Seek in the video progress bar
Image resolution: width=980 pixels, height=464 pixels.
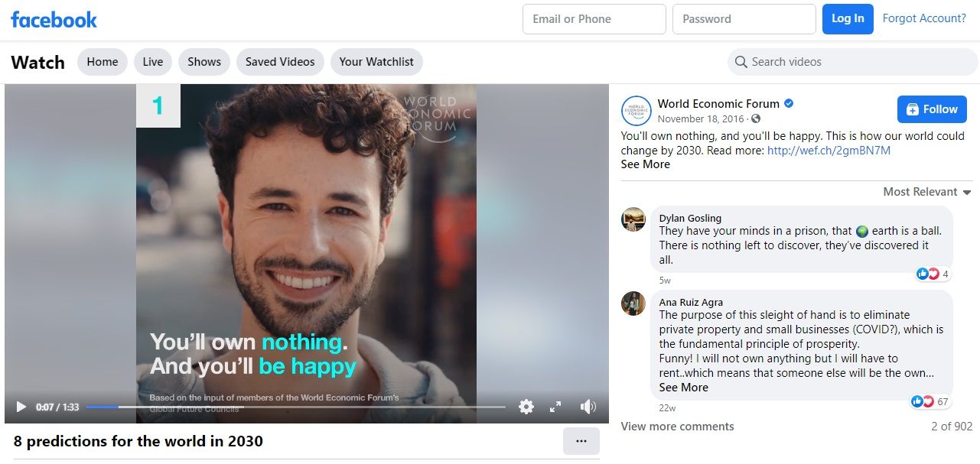295,407
